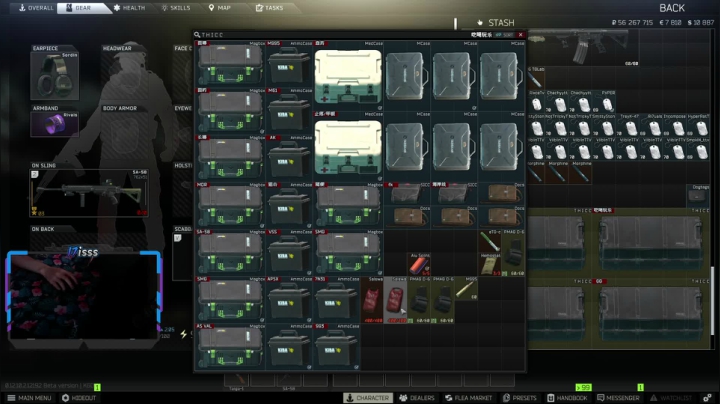
Task: Open the AmmoCase tagged SS5
Action: [x=336, y=347]
